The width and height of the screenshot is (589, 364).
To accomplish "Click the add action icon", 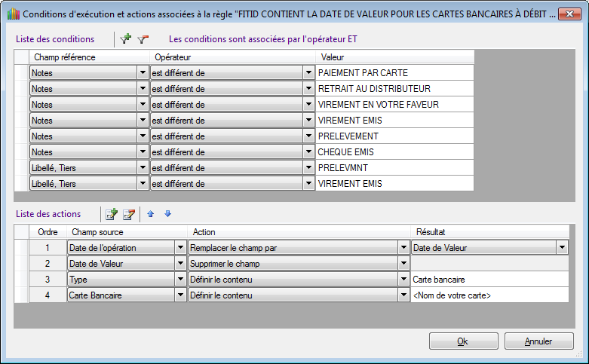I will pos(112,214).
